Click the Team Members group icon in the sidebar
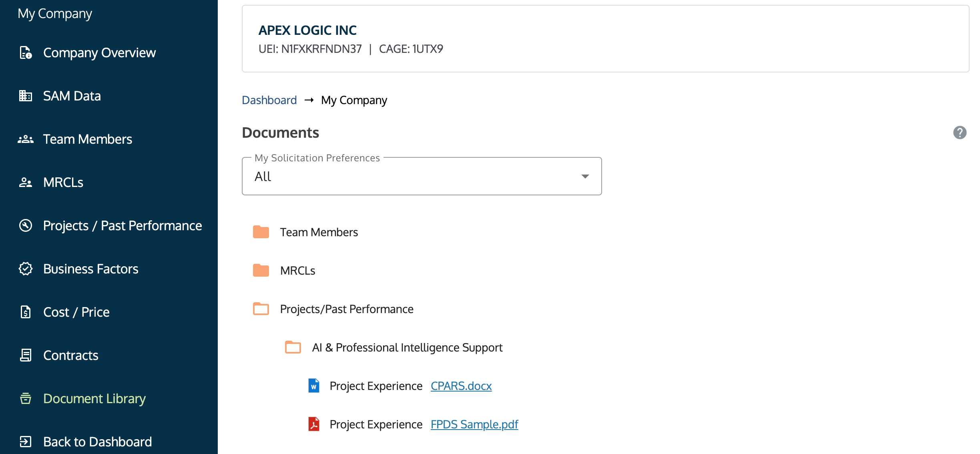 click(26, 139)
